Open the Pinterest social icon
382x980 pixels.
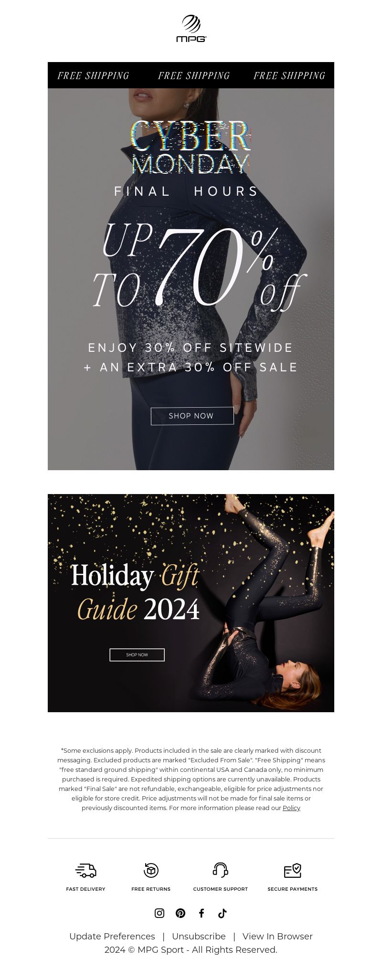click(x=180, y=913)
